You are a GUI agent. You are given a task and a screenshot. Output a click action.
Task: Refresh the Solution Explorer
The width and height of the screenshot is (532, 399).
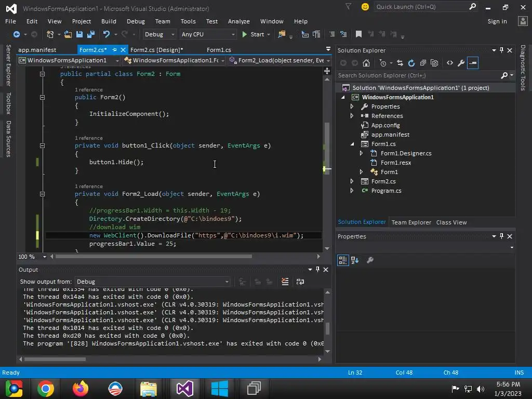tap(411, 63)
